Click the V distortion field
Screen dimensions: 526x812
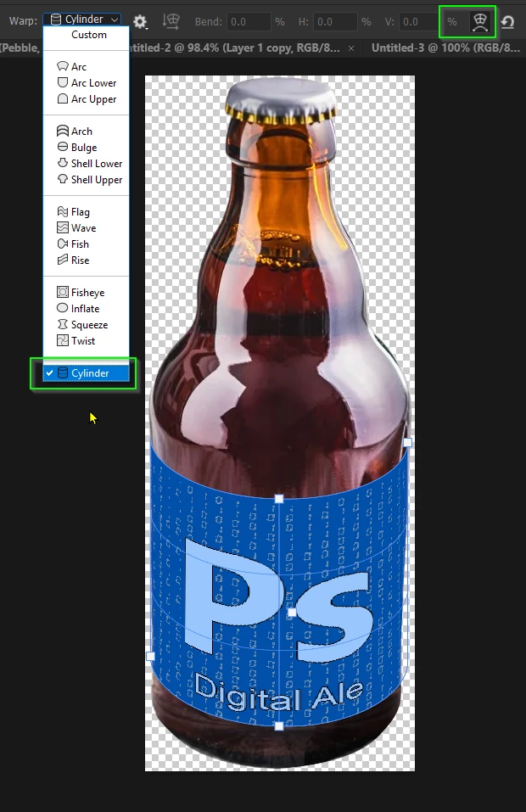point(417,22)
